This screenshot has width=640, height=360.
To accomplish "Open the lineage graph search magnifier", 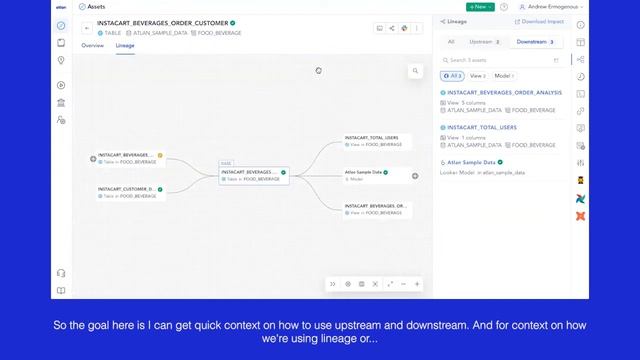I will point(415,71).
